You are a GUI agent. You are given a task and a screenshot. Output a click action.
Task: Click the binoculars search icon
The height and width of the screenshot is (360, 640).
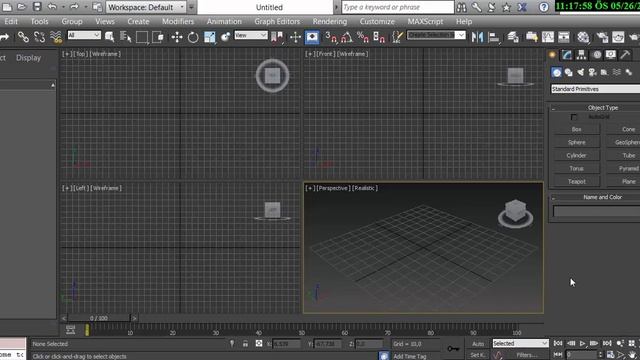[461, 7]
